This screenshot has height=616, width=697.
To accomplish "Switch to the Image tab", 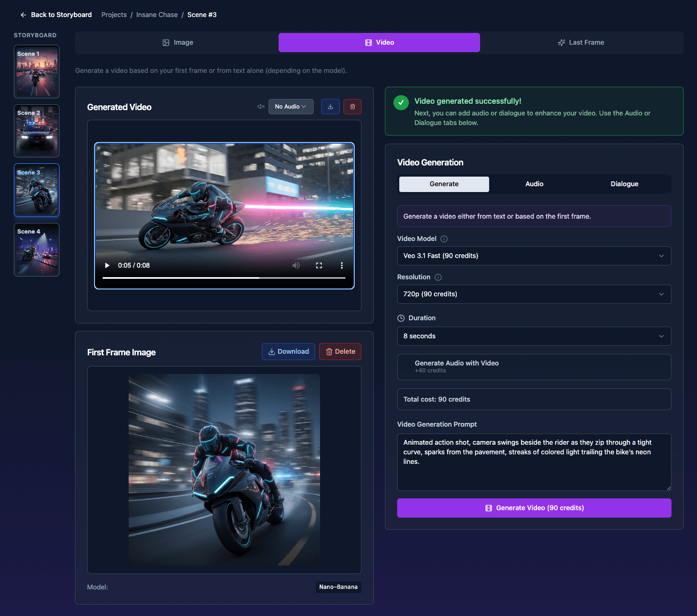I will point(178,42).
